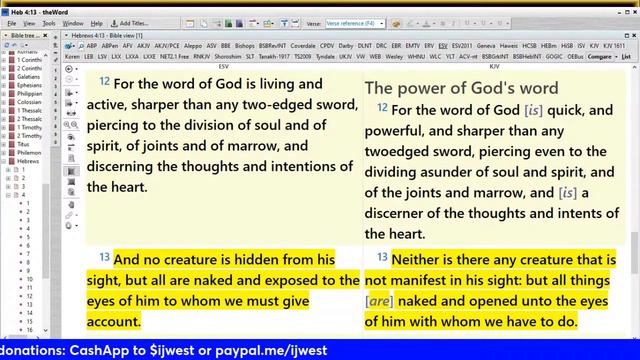The height and width of the screenshot is (360, 640).
Task: Close the Bible tree panel
Action: tap(45, 36)
